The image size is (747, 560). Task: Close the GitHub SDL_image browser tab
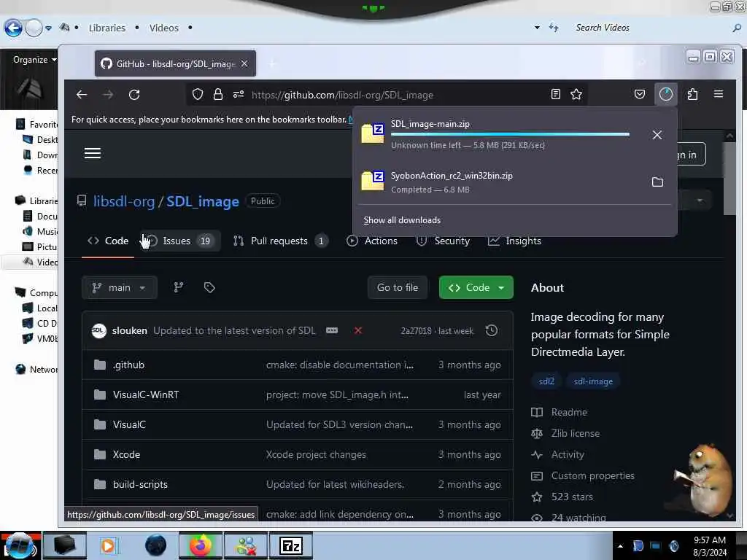coord(244,63)
